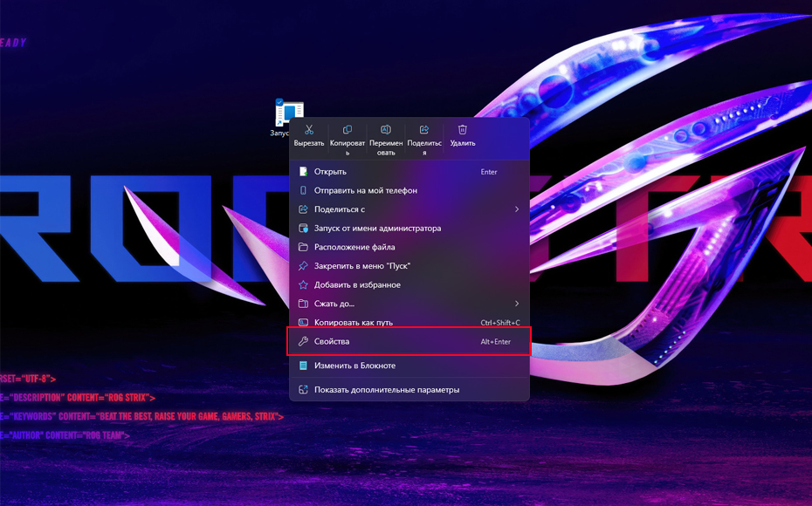Choose Изменить в Блокноте

(409, 366)
